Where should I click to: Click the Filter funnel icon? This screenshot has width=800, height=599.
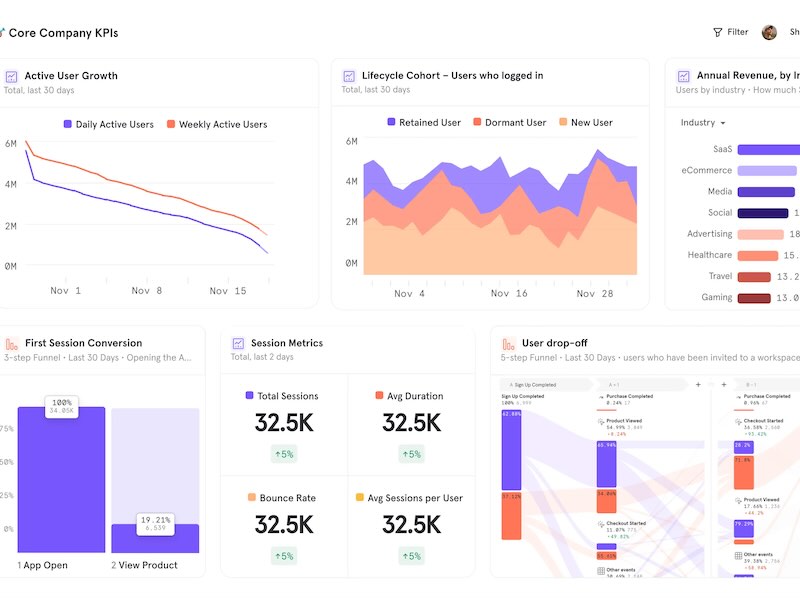coord(717,32)
